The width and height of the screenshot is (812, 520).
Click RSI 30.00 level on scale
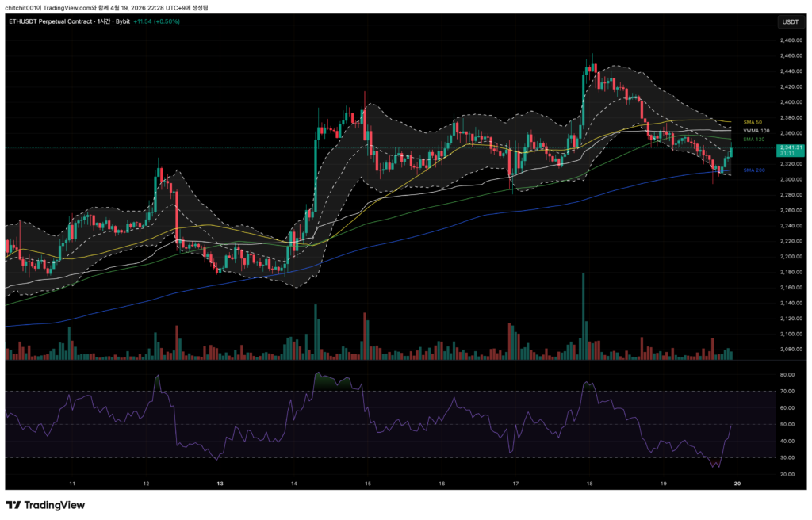click(787, 457)
